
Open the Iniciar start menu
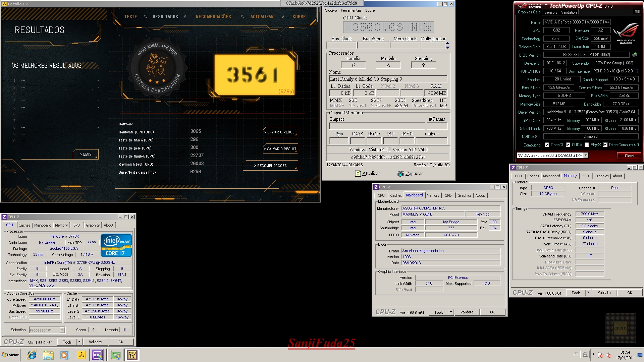pyautogui.click(x=10, y=355)
